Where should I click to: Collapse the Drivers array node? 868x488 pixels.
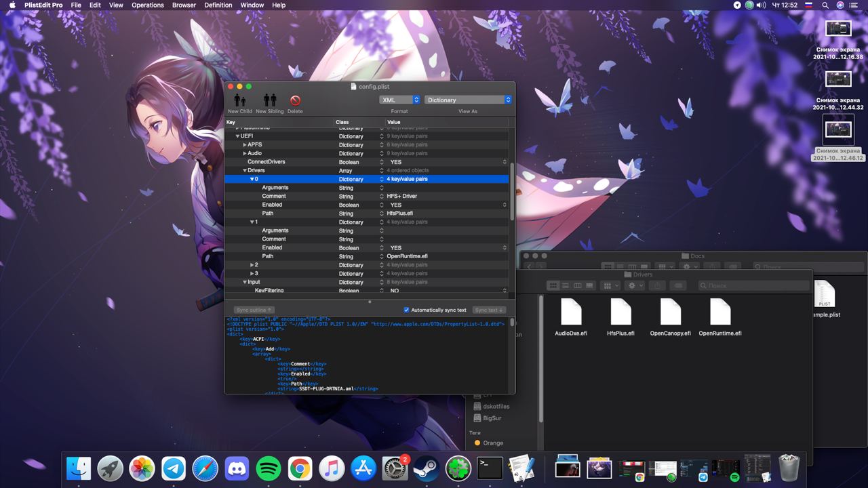(245, 171)
